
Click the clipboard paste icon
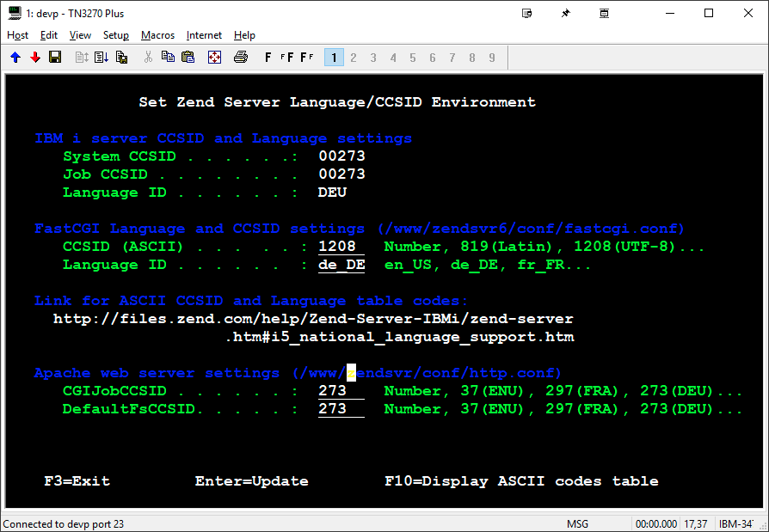click(188, 58)
